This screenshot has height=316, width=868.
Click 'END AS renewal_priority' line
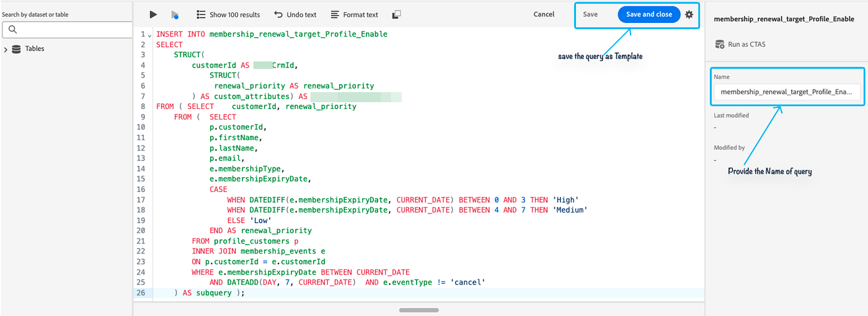coord(260,230)
